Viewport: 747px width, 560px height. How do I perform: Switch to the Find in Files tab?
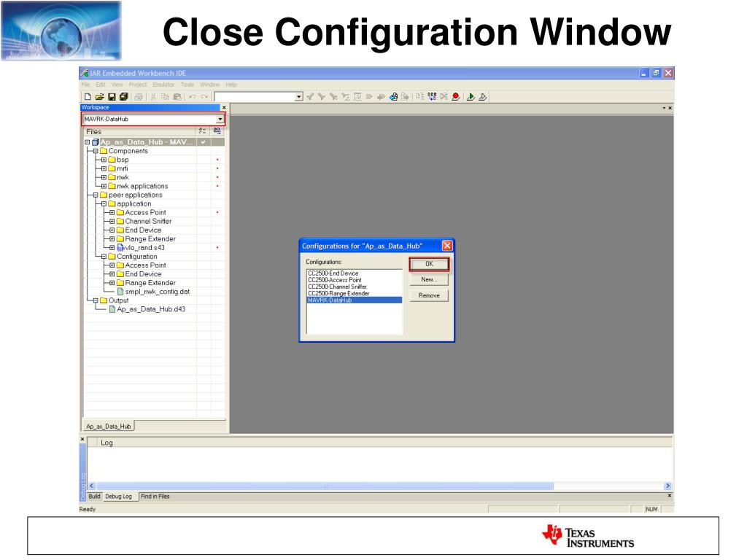[x=155, y=496]
